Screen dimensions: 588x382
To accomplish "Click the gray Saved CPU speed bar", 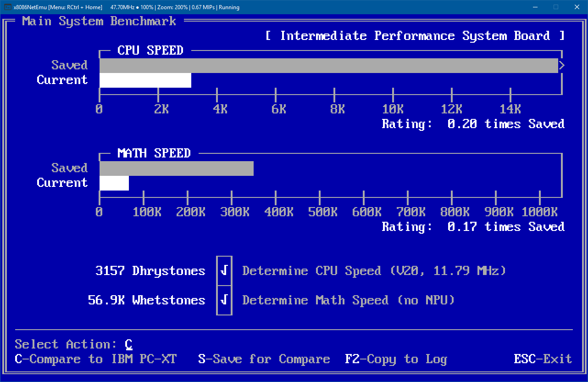I will pos(328,66).
